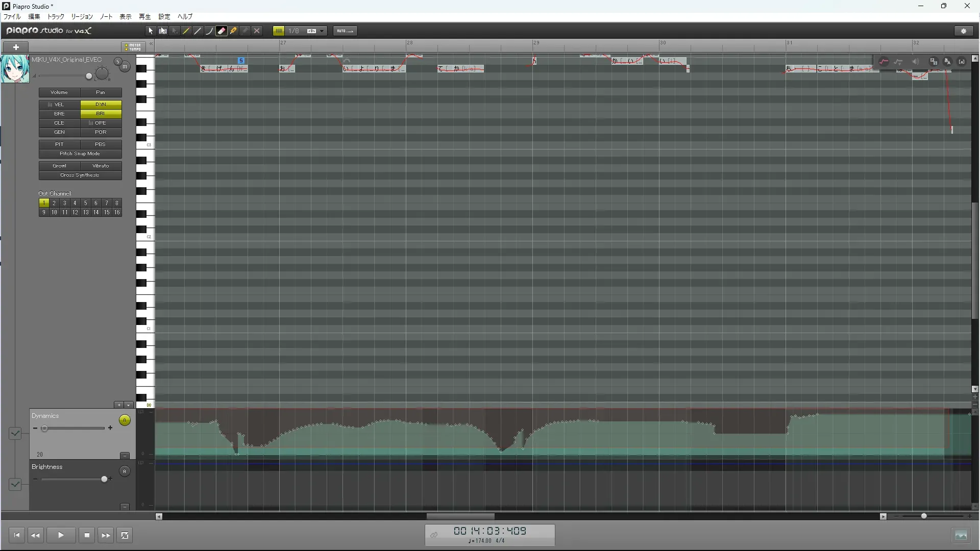The height and width of the screenshot is (551, 980).
Task: Open the 1/8 quantize dropdown
Action: (322, 31)
